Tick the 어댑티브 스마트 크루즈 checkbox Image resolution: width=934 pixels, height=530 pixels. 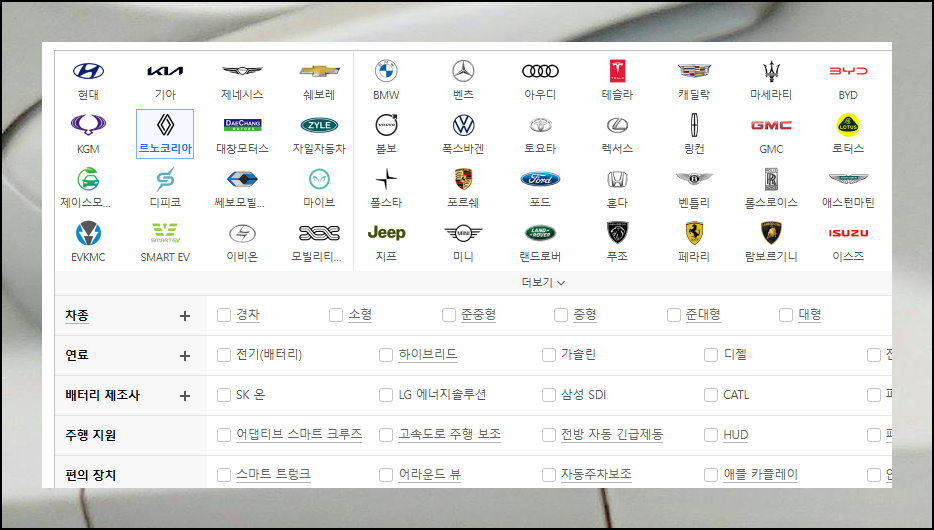[224, 435]
